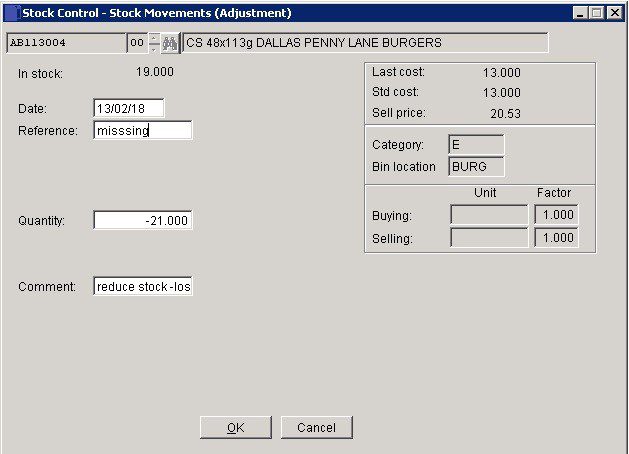
Task: Click the Last cost label
Action: 398,72
